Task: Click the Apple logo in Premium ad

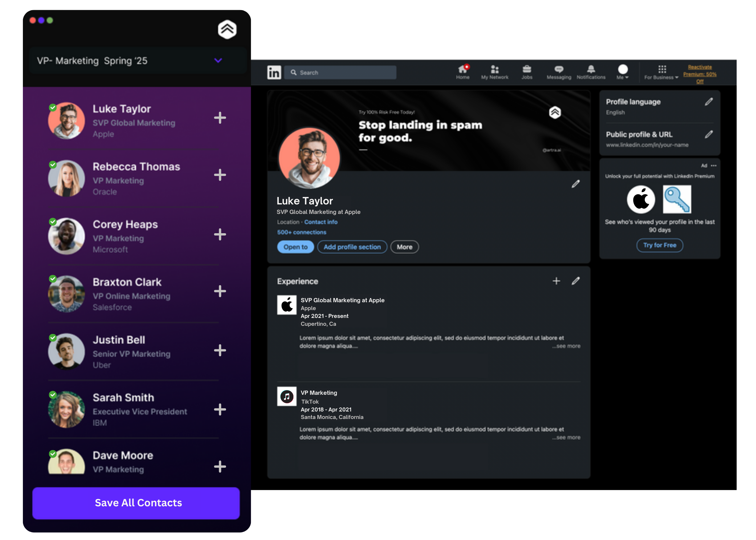Action: pos(641,200)
